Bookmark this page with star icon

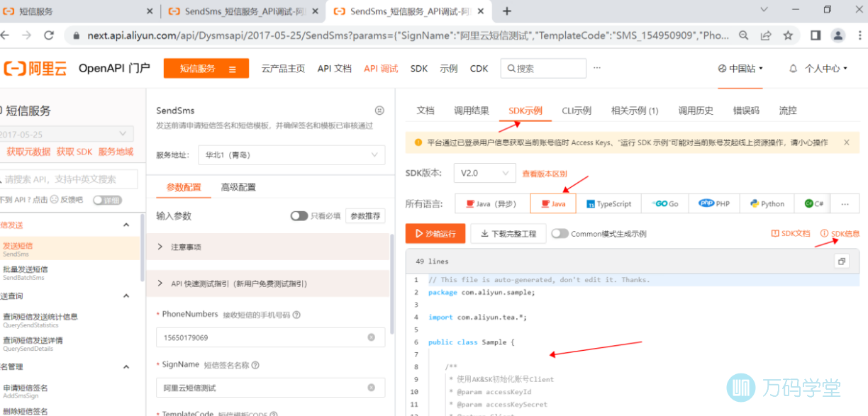tap(788, 35)
